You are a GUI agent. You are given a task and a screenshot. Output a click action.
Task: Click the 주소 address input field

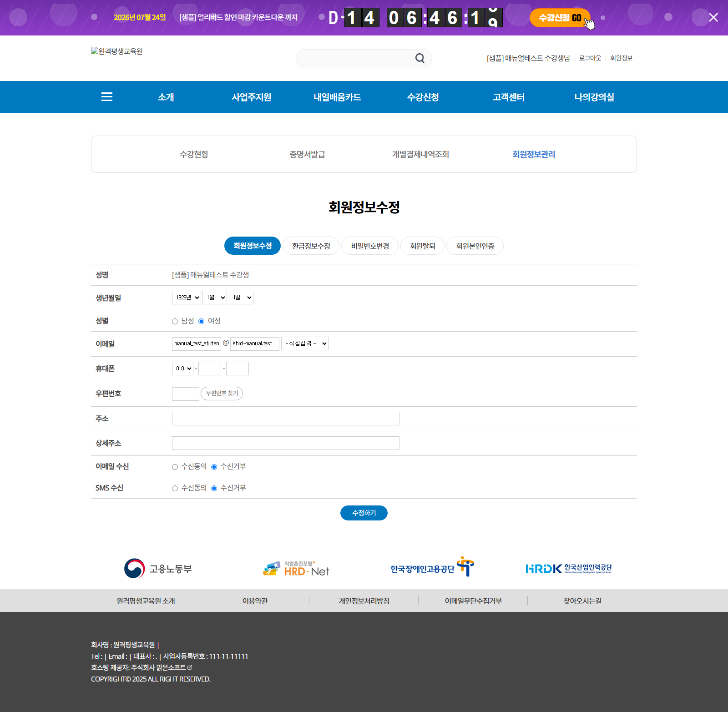286,419
